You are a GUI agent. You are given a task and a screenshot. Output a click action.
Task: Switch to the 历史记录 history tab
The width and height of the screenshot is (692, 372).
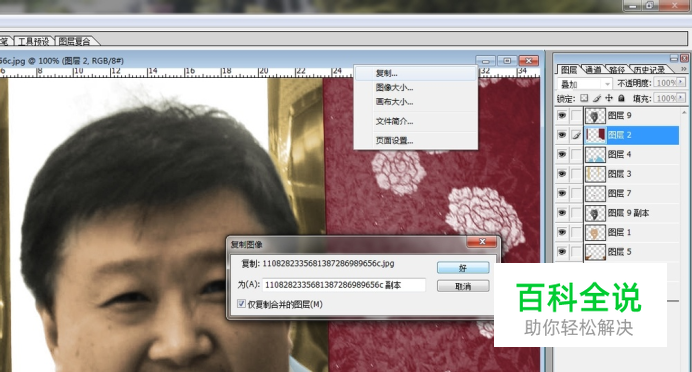pos(649,70)
